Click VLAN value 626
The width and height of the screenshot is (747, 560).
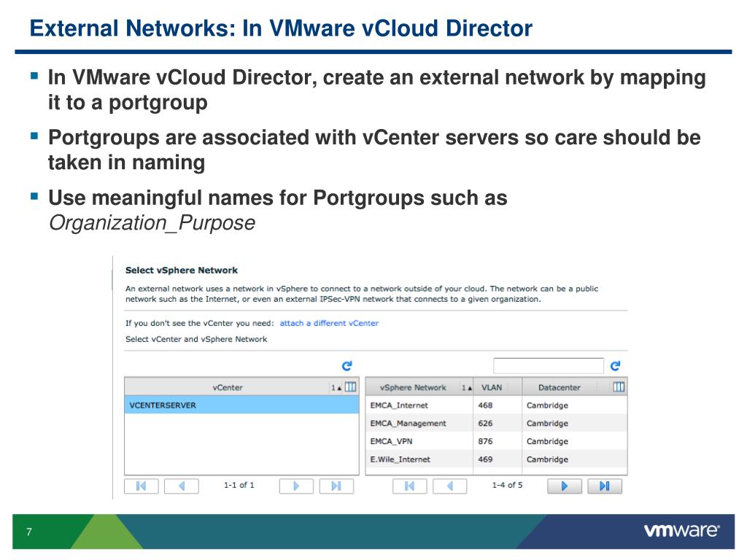485,424
